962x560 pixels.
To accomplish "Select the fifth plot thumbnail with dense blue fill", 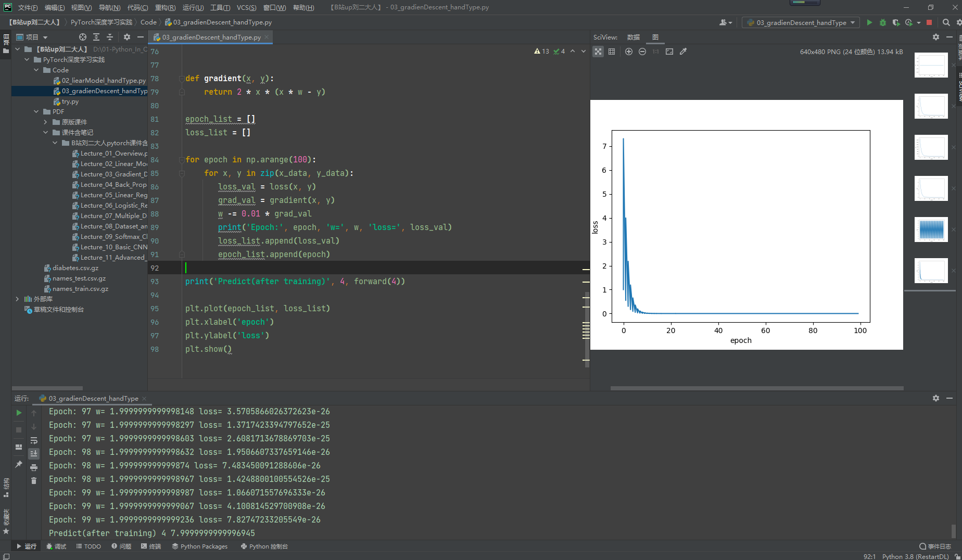I will (x=931, y=230).
